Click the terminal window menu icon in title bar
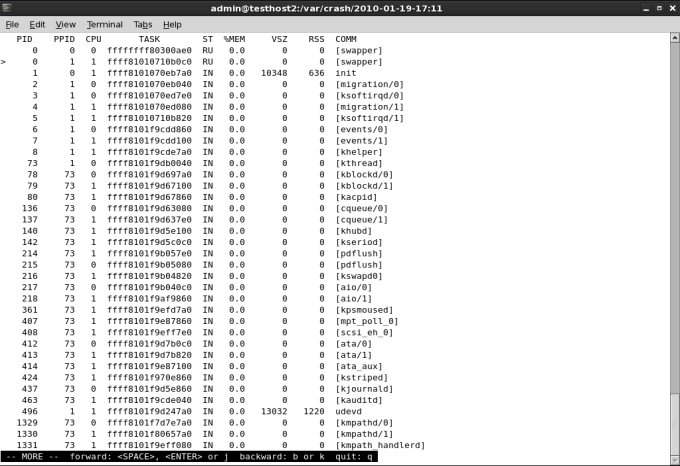Image resolution: width=680 pixels, height=466 pixels. (x=7, y=8)
